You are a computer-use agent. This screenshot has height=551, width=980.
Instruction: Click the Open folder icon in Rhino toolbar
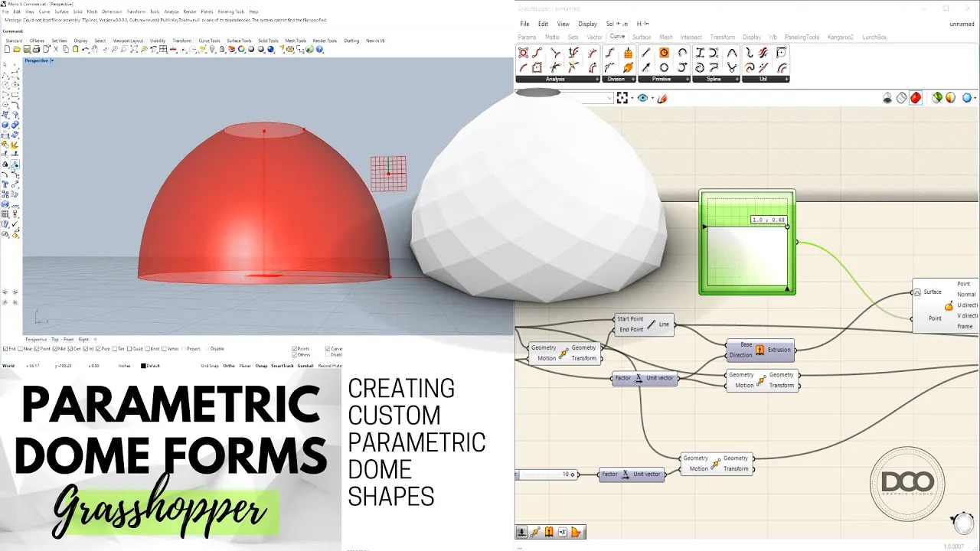17,49
